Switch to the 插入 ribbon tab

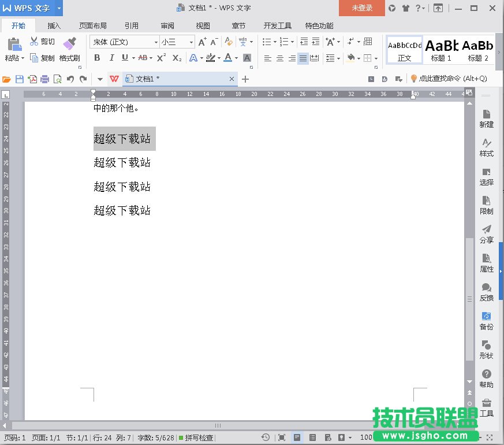coord(54,25)
